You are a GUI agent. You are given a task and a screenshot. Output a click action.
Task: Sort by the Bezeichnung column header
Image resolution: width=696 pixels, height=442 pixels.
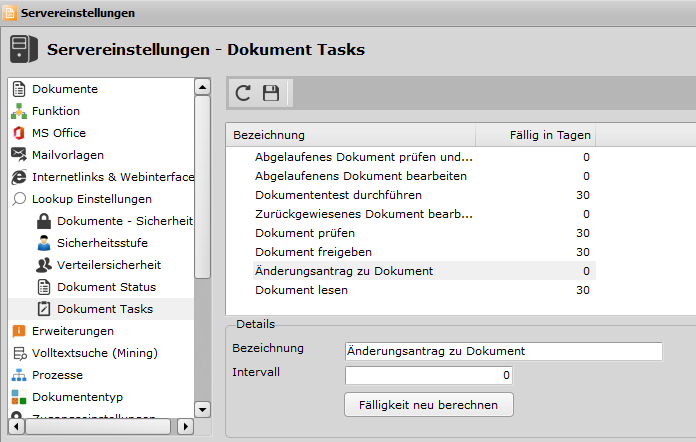coord(351,135)
